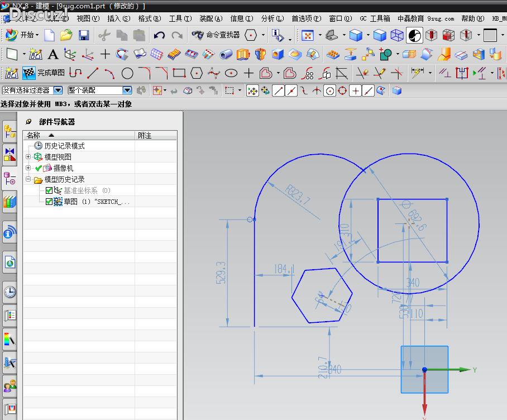Open the History clock sidebar tab

click(x=9, y=292)
